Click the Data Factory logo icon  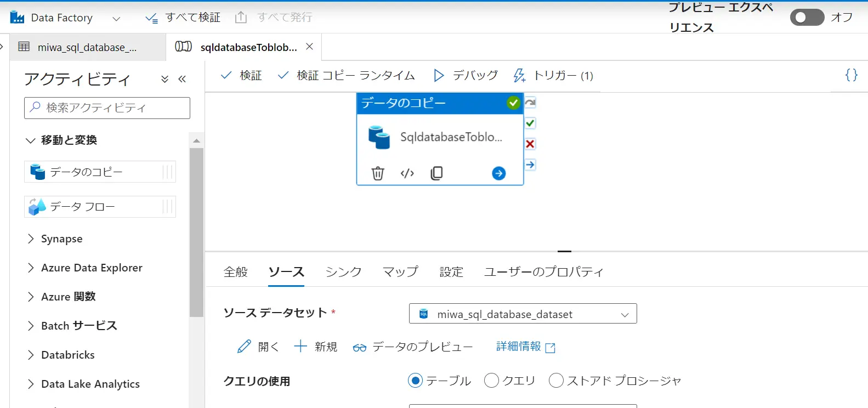pos(18,18)
